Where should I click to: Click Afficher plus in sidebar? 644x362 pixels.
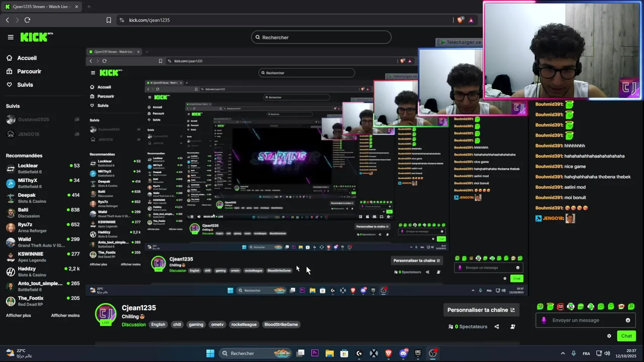click(18, 315)
